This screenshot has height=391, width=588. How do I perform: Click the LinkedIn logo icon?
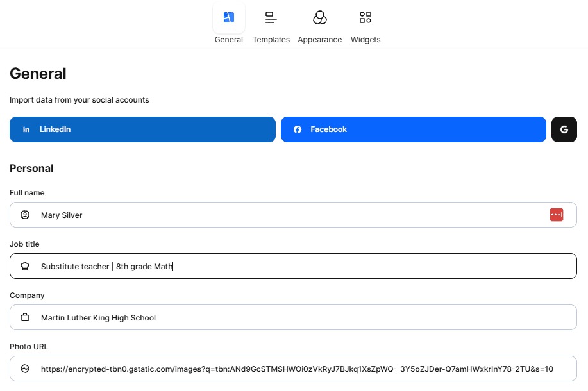click(x=26, y=129)
